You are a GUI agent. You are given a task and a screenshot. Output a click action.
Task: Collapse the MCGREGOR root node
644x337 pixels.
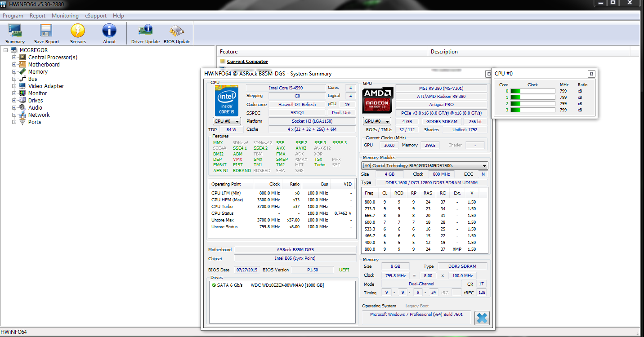pyautogui.click(x=6, y=50)
